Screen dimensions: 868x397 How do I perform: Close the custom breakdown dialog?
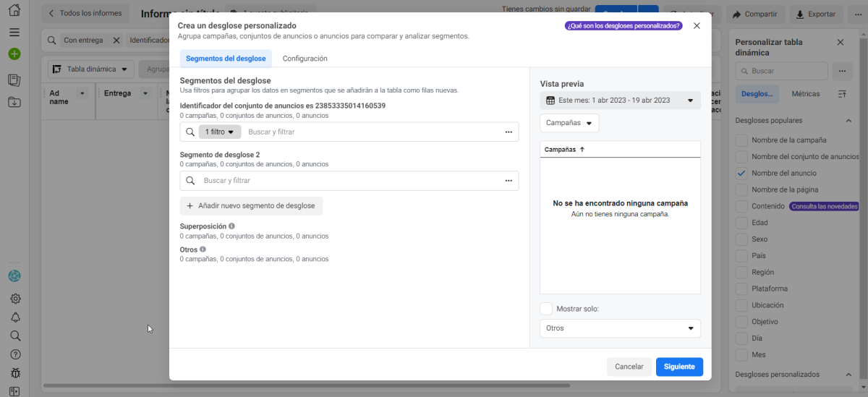697,25
